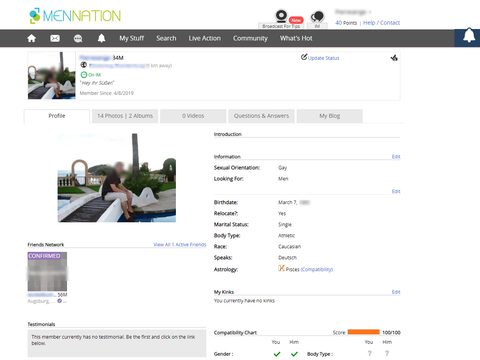This screenshot has height=360, width=480.
Task: Click the large bell on blue panel
Action: (x=469, y=35)
